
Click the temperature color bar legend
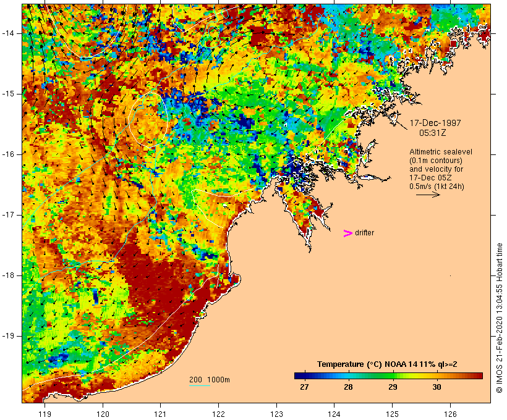(x=388, y=376)
